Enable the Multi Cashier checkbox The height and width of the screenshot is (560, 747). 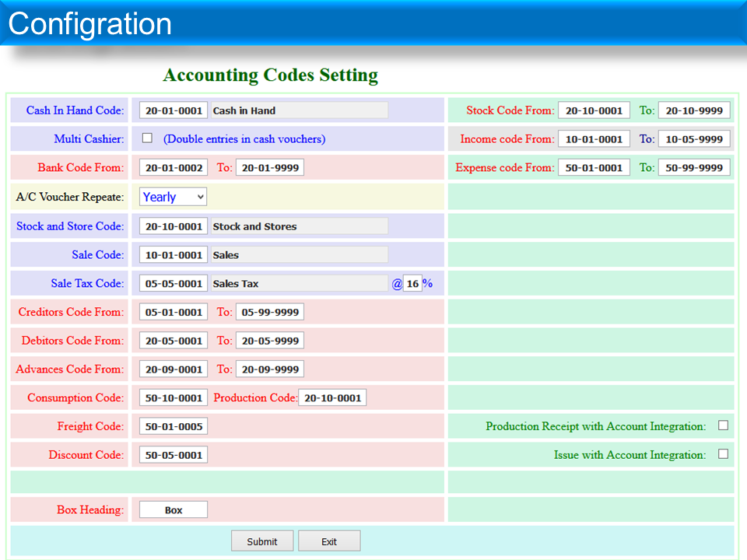(x=147, y=138)
